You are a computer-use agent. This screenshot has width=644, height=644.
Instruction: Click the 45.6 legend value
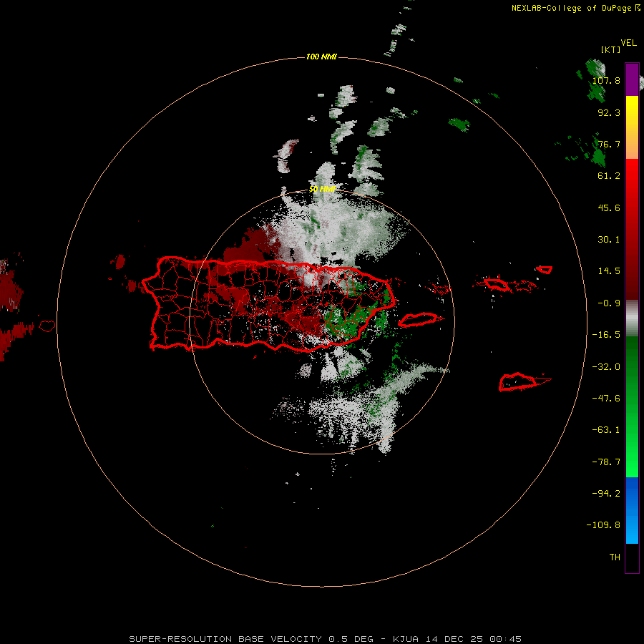coord(609,208)
